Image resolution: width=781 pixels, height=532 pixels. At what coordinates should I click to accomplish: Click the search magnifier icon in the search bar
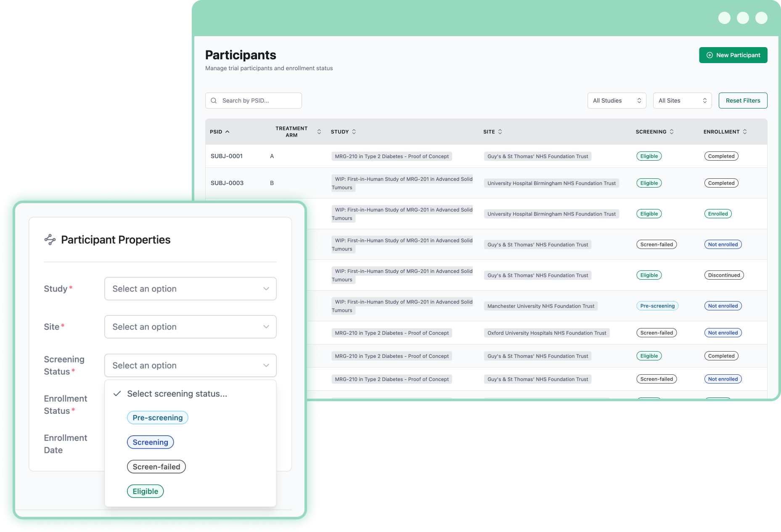click(x=214, y=100)
